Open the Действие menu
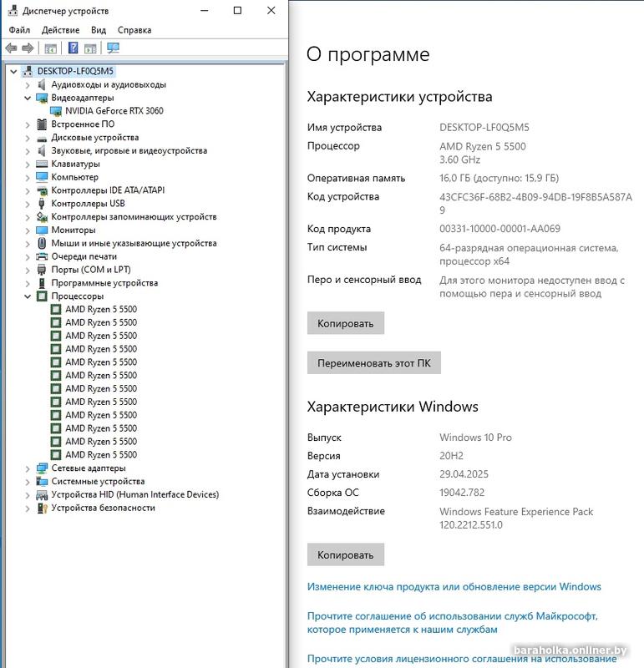Image resolution: width=644 pixels, height=668 pixels. (60, 30)
